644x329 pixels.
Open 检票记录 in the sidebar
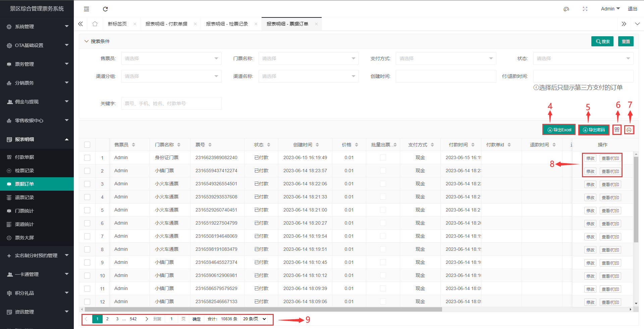(37, 171)
